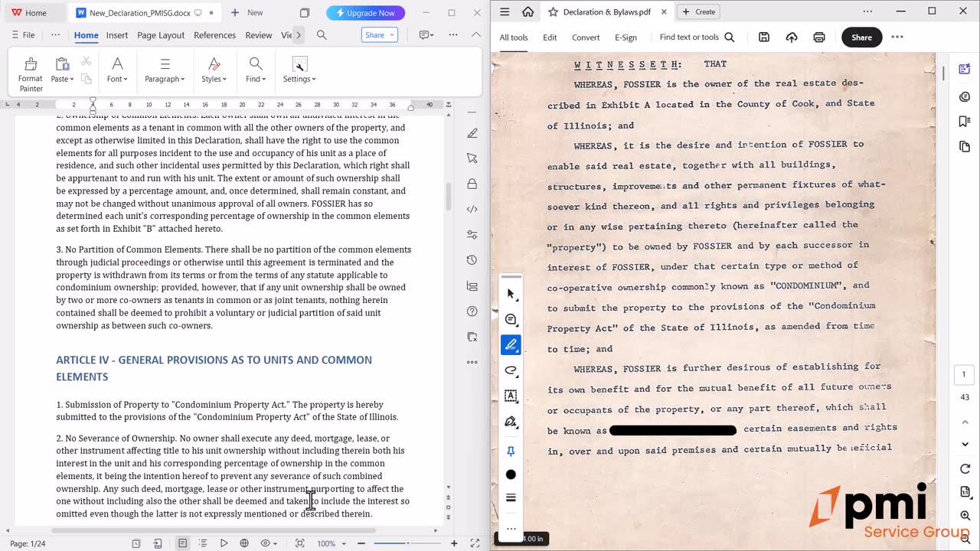Select the Acrobat add comment tool
Viewport: 980px width, 551px height.
click(x=511, y=320)
